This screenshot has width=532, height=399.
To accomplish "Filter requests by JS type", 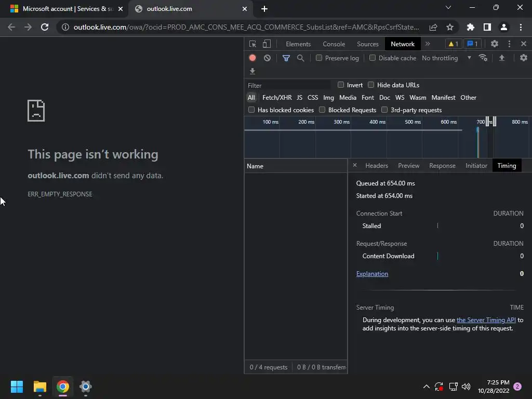I will (300, 98).
